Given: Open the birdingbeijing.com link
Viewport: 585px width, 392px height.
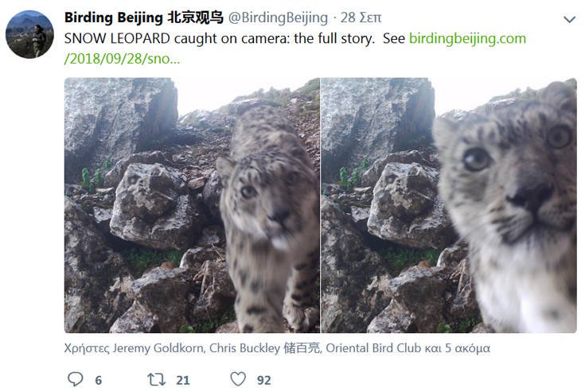Looking at the screenshot, I should coord(467,38).
